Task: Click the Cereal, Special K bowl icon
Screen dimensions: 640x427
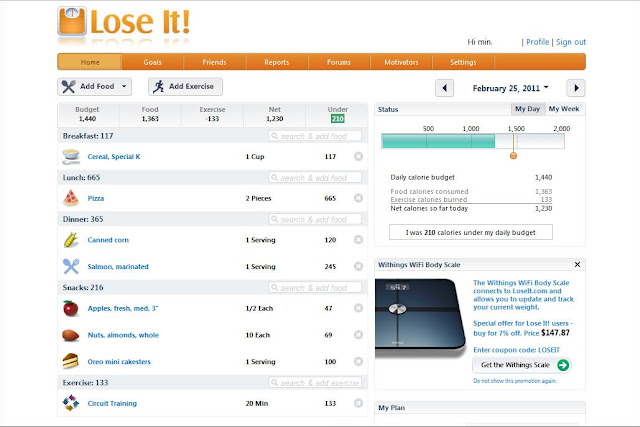Action: (71, 156)
